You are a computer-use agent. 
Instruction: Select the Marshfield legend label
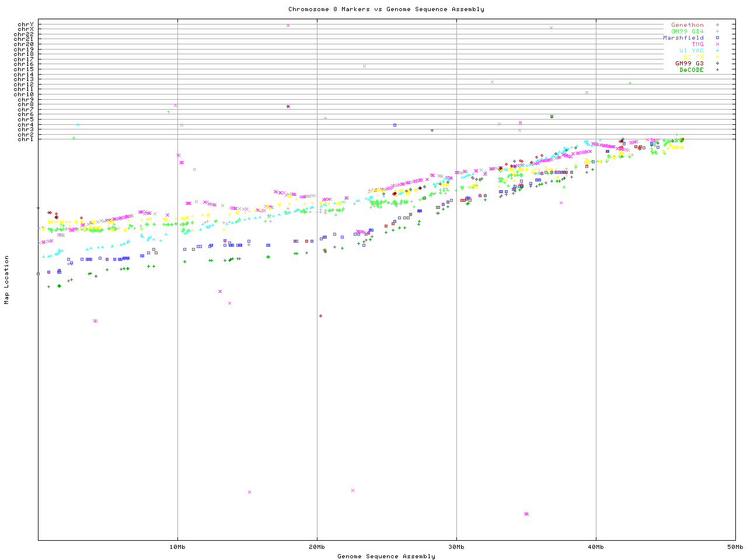[x=683, y=38]
